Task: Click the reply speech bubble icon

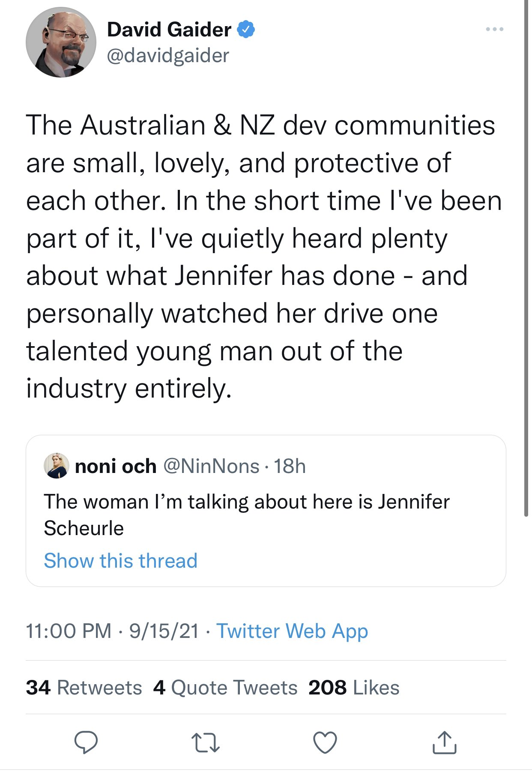Action: coord(86,742)
